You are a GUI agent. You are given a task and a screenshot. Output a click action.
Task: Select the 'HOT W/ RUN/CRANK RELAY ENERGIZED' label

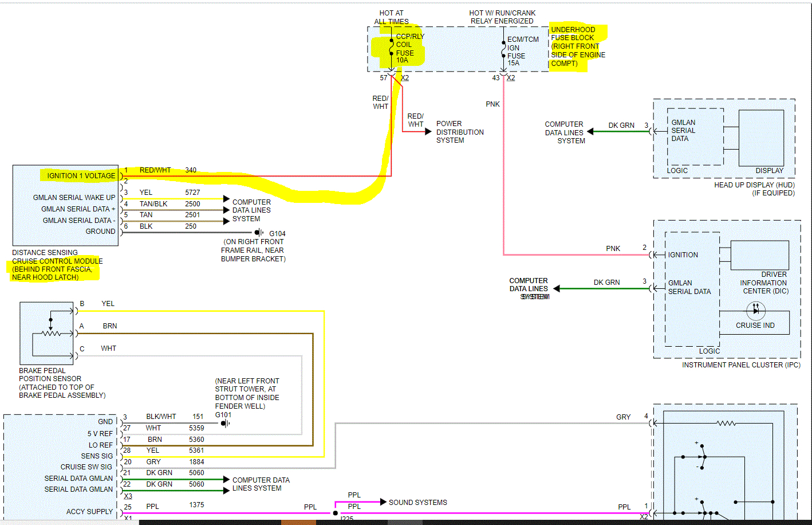tap(502, 17)
